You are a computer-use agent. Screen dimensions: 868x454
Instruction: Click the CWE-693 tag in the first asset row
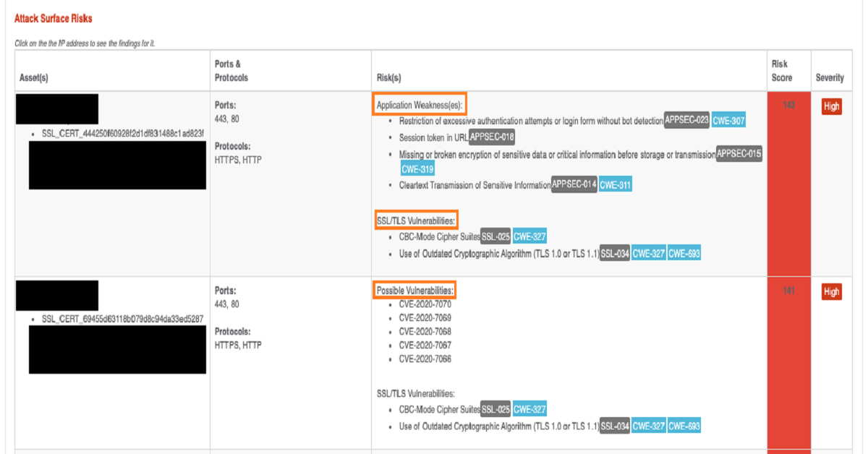[x=684, y=254]
